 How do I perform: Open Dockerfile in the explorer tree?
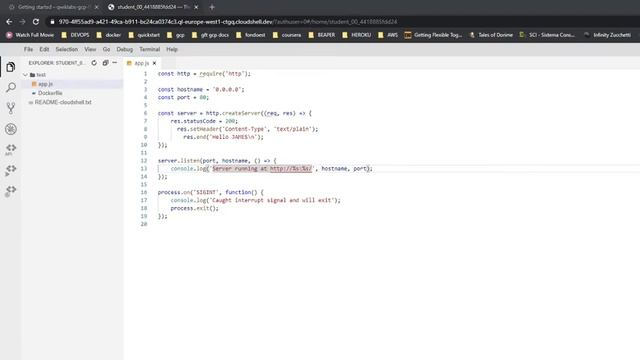[50, 93]
